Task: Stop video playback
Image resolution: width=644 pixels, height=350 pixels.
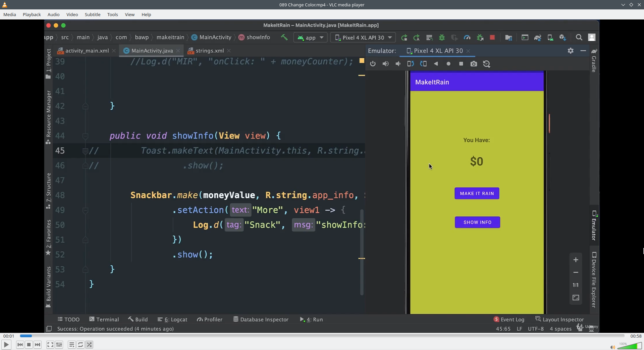Action: click(29, 345)
